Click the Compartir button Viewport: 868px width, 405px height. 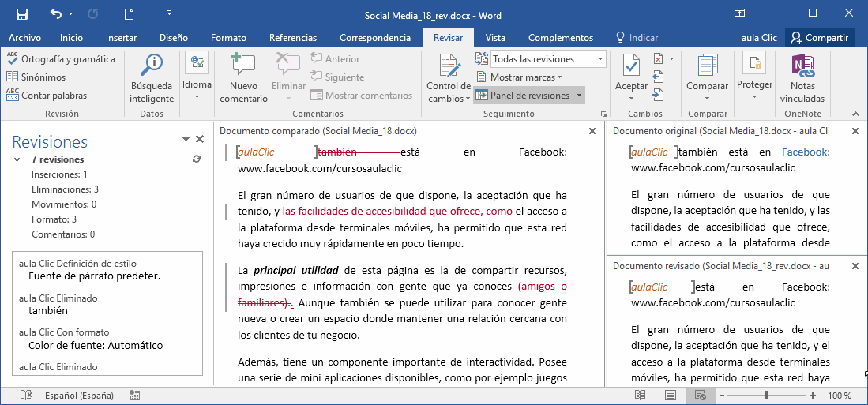coord(820,38)
